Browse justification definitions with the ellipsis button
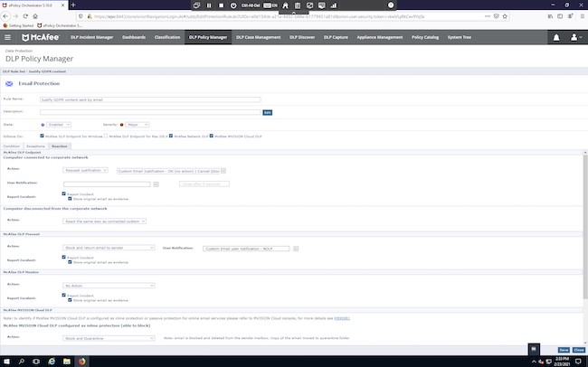 point(223,171)
